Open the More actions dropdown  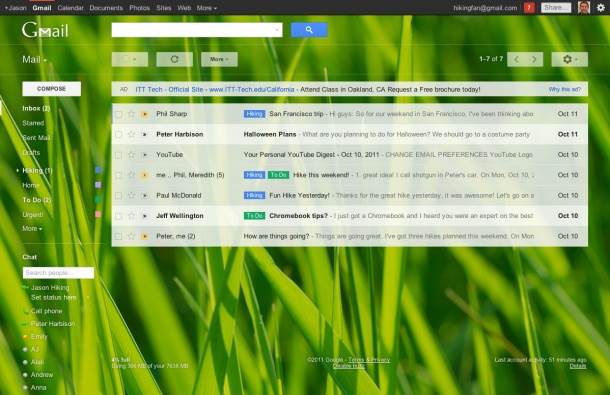tap(219, 60)
